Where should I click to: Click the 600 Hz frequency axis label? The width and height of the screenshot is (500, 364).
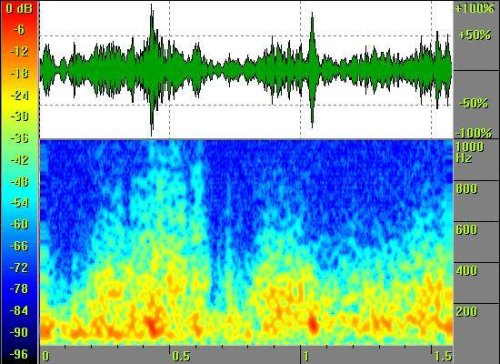point(467,230)
